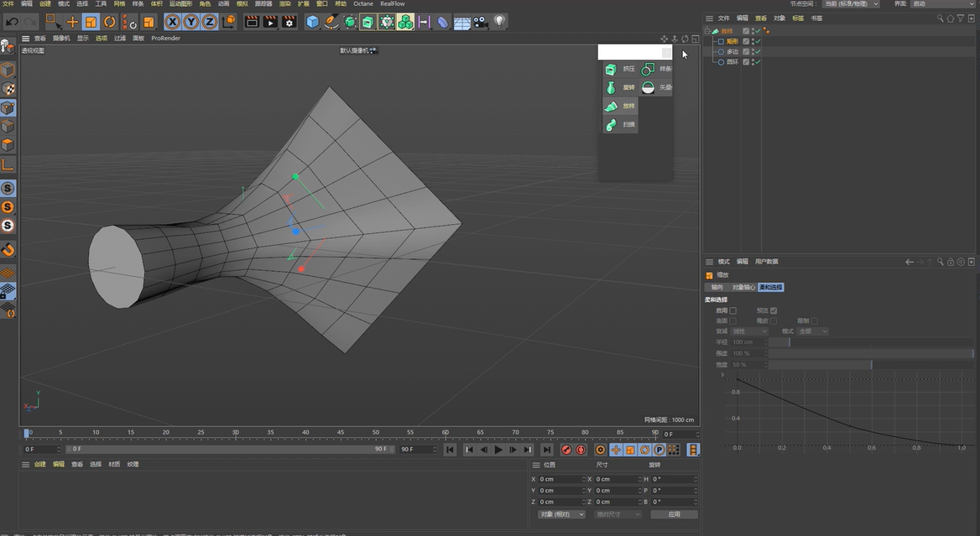Click the Render to Picture Viewer icon
The height and width of the screenshot is (536, 980).
(x=270, y=21)
